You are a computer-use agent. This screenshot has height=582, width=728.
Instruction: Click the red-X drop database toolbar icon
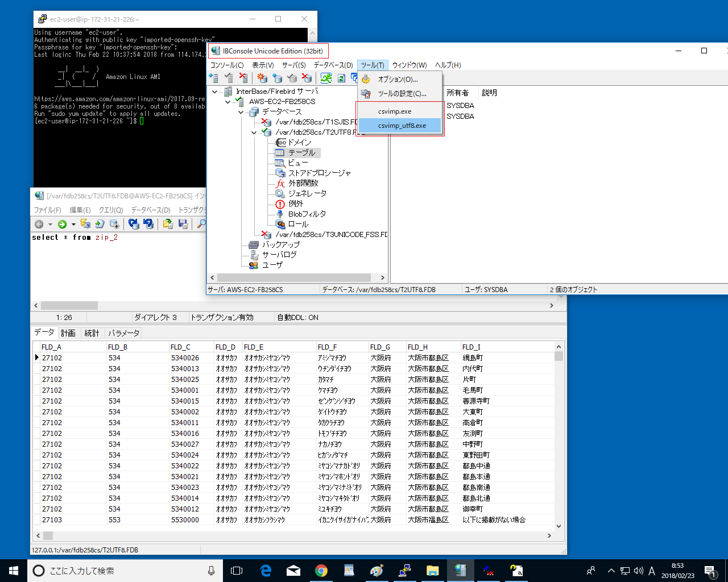307,78
